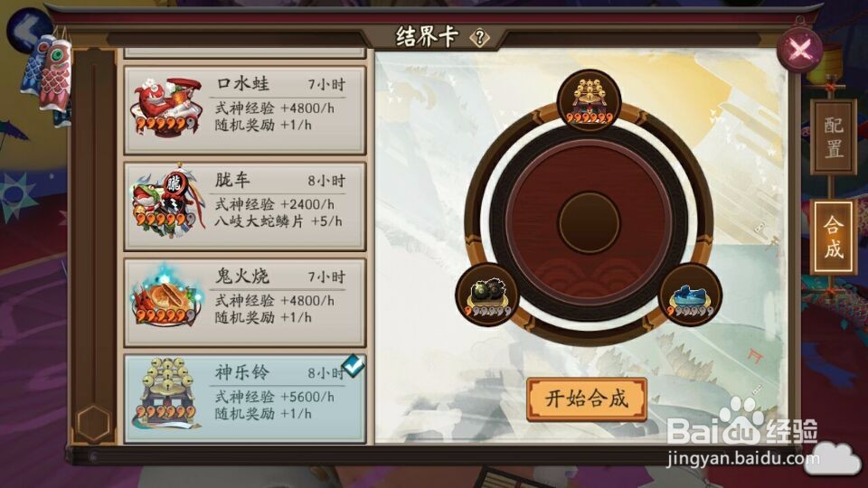This screenshot has height=488, width=868.
Task: Click the 神乐铃 bell card icon
Action: click(166, 393)
